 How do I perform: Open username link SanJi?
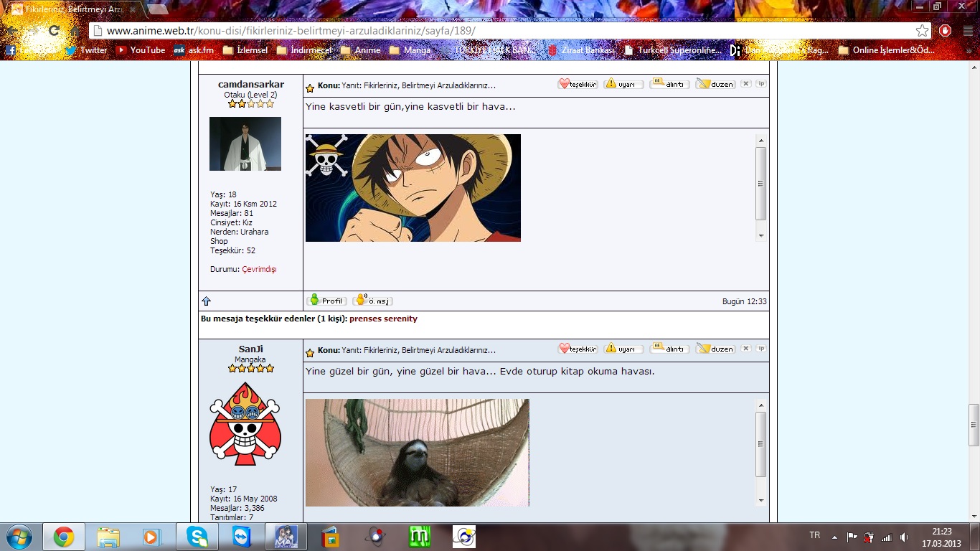coord(250,349)
